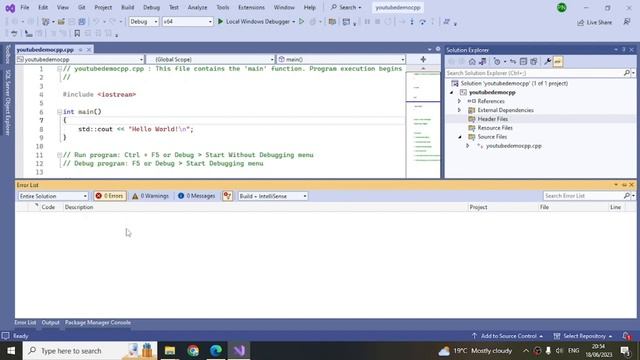This screenshot has height=360, width=640.
Task: Click the Search button in title bar
Action: click(x=346, y=7)
